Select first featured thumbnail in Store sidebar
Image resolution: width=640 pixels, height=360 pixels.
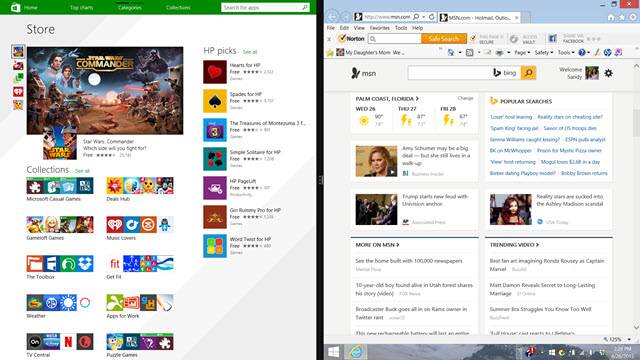18,51
